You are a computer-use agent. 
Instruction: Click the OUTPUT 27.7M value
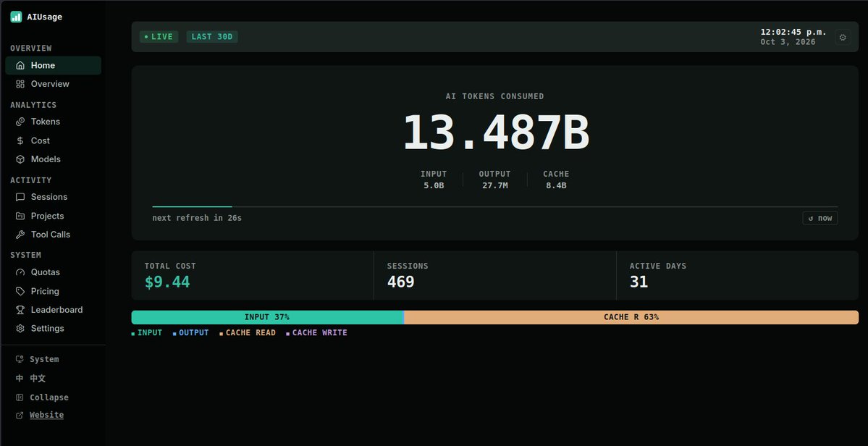pyautogui.click(x=495, y=185)
